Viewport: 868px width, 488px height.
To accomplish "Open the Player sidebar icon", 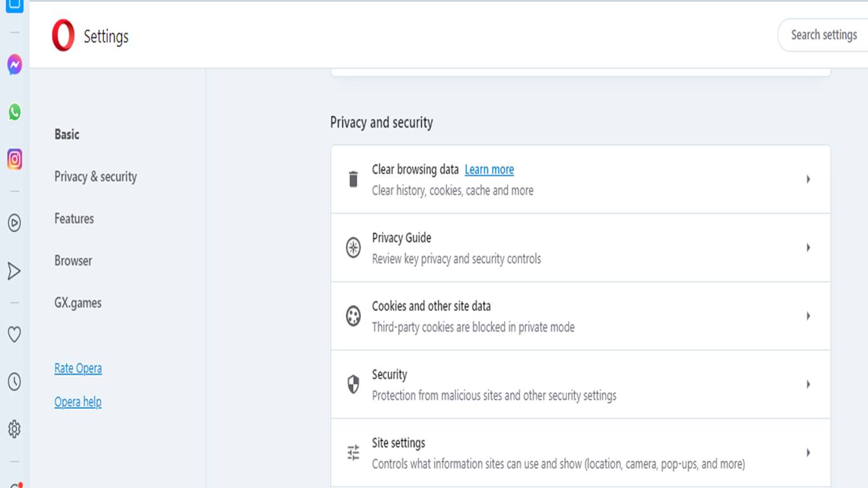I will [14, 223].
